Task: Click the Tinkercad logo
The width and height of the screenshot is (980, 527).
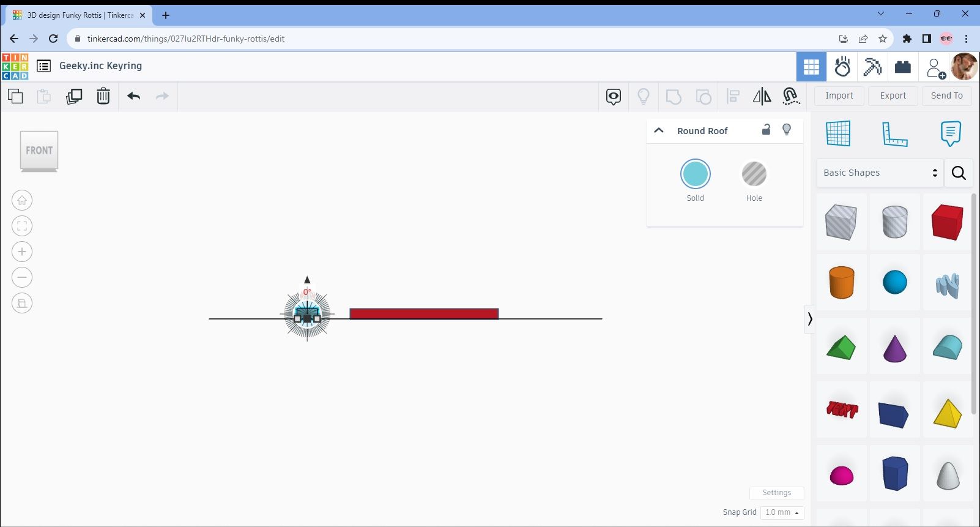Action: click(x=15, y=67)
